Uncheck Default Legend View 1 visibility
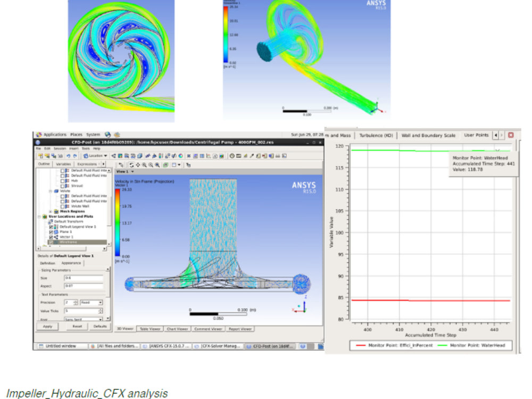The height and width of the screenshot is (399, 532). 51,227
